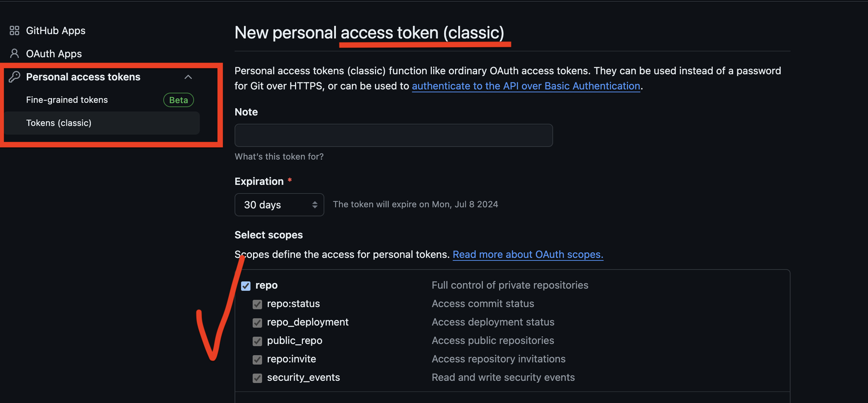This screenshot has height=403, width=868.
Task: Open the Expiration 30 days dropdown
Action: click(279, 205)
